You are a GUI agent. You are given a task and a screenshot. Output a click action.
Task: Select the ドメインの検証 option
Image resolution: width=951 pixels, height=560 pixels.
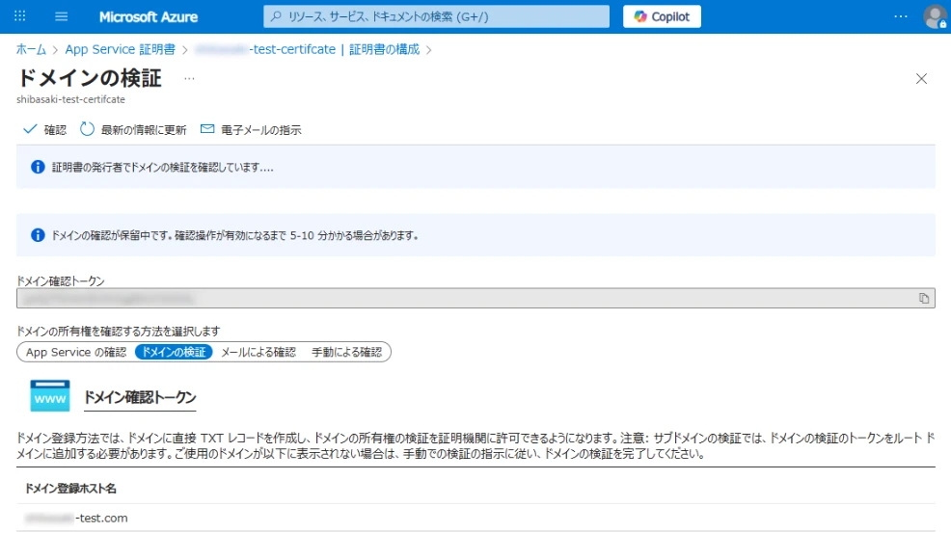point(174,352)
